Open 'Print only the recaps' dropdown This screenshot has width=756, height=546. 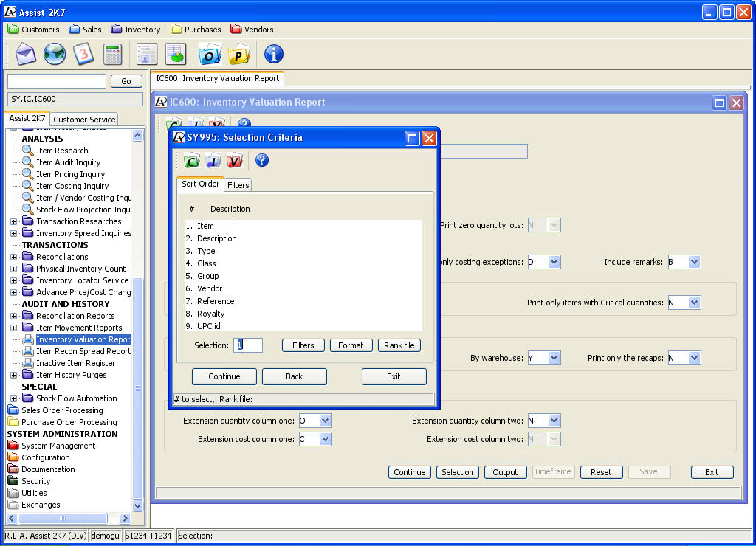[x=694, y=358]
